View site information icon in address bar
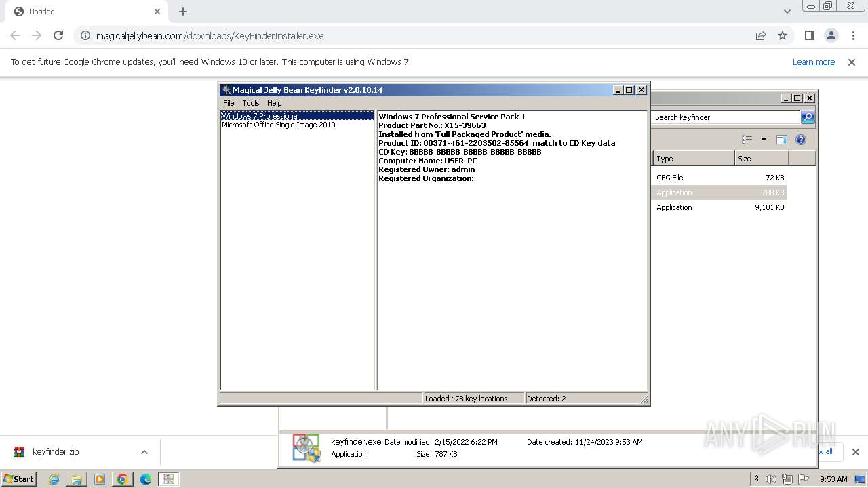Screen dimensions: 868x488 pos(85,35)
